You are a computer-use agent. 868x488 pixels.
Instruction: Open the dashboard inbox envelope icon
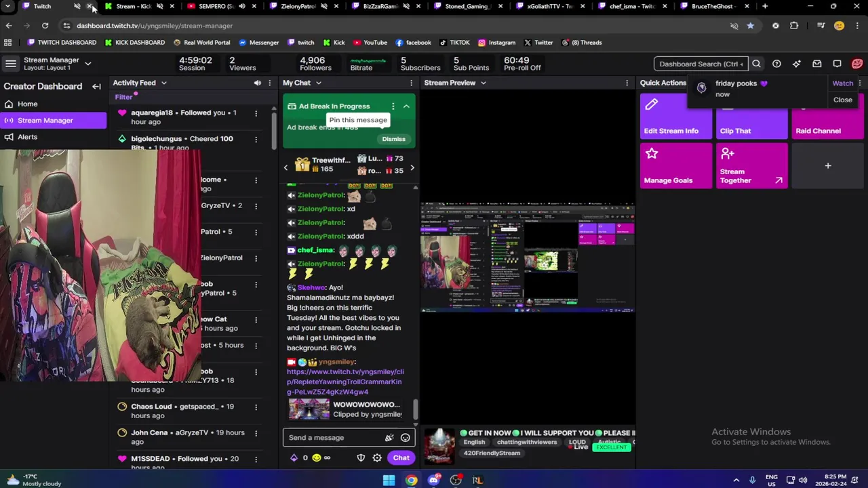[817, 64]
